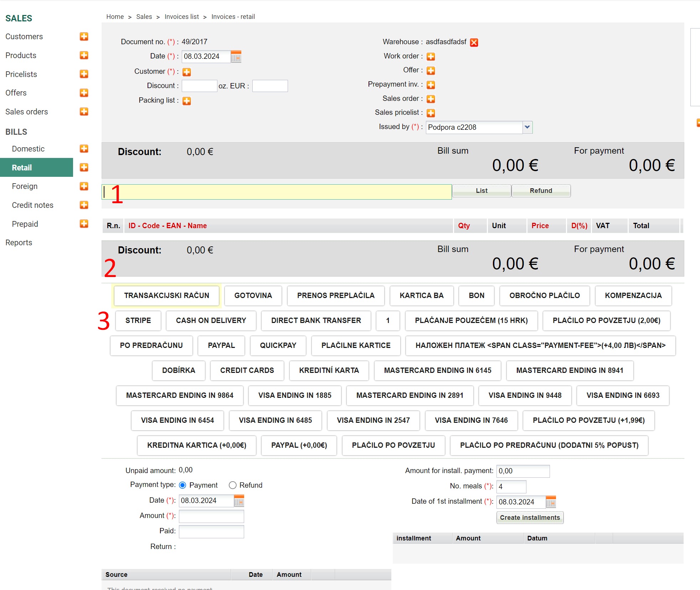Add a packing list with plus icon
Screen dimensions: 700x590
pyautogui.click(x=187, y=101)
